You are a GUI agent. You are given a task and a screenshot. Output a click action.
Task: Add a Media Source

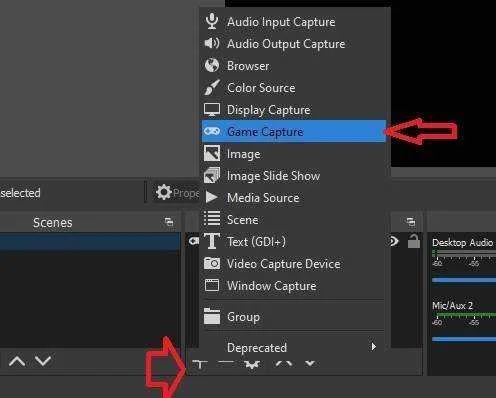pos(294,198)
